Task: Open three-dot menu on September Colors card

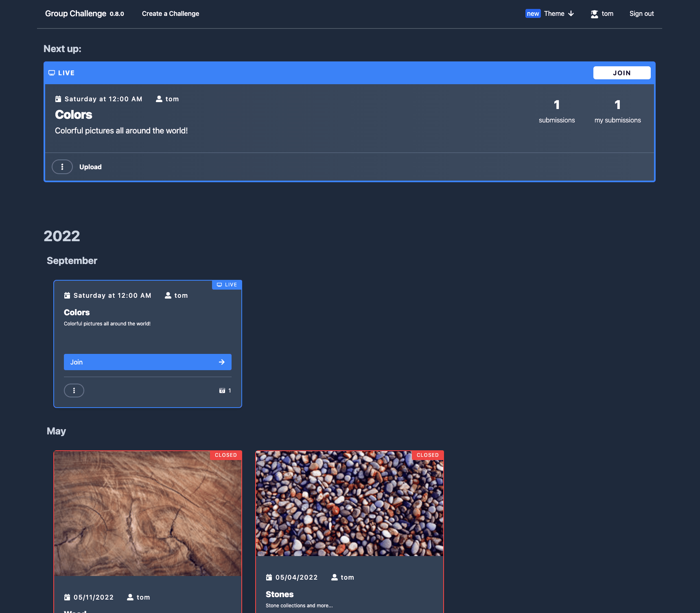Action: pyautogui.click(x=74, y=390)
